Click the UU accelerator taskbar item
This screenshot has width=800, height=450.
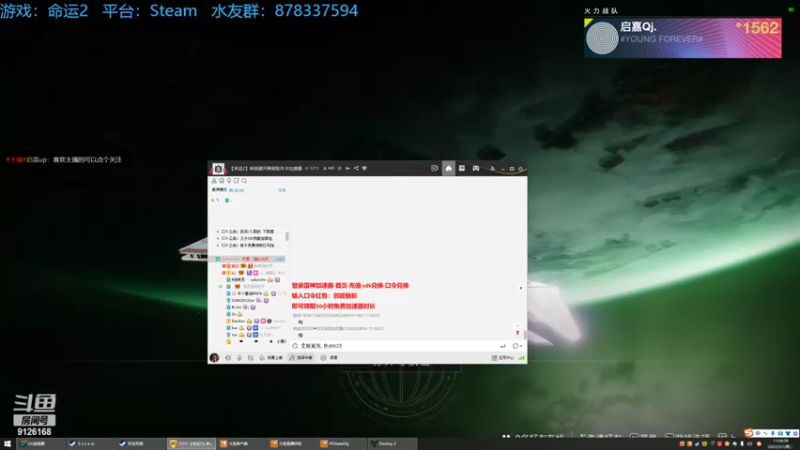pos(40,444)
